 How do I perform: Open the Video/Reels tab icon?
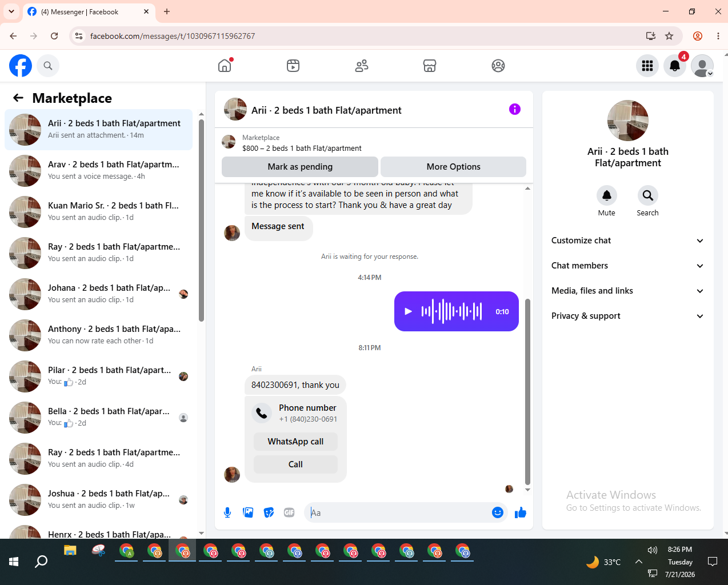pyautogui.click(x=293, y=66)
